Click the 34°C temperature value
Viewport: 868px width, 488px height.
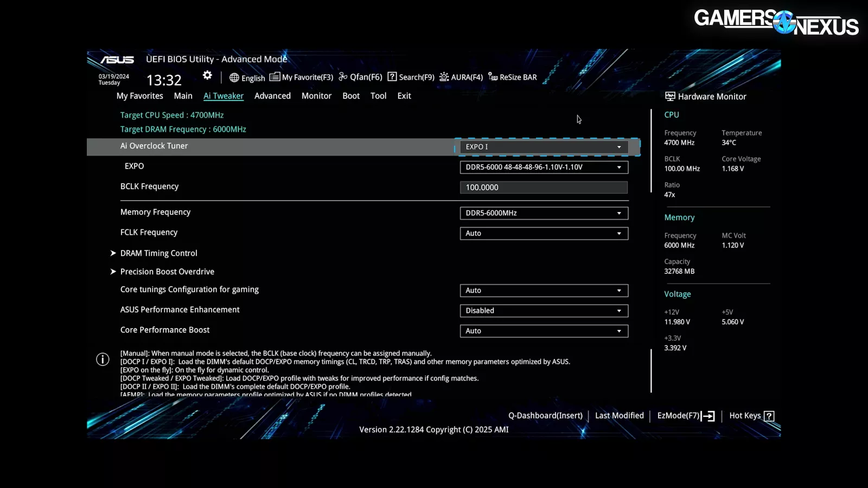(x=729, y=143)
